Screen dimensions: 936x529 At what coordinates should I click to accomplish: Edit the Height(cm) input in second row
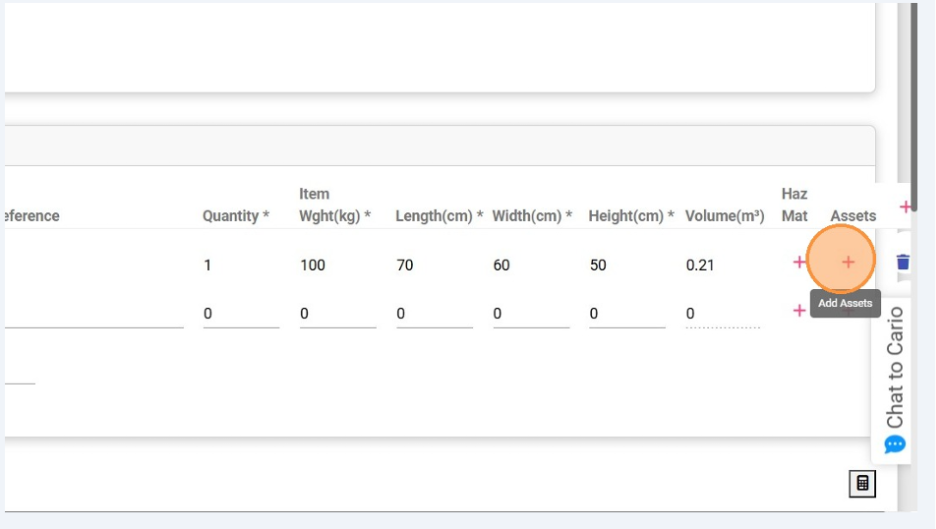pyautogui.click(x=626, y=314)
